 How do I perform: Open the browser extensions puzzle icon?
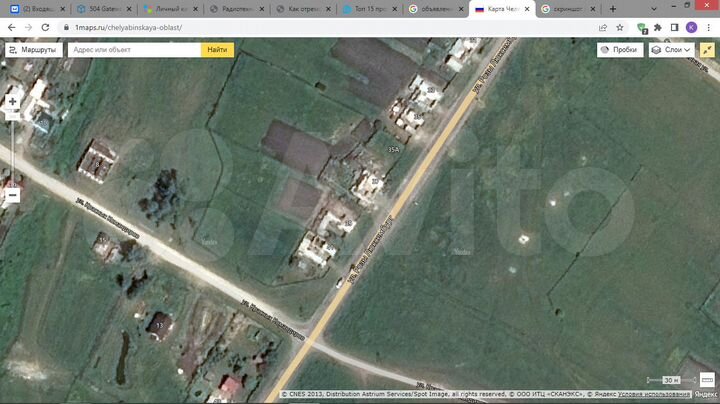point(671,28)
